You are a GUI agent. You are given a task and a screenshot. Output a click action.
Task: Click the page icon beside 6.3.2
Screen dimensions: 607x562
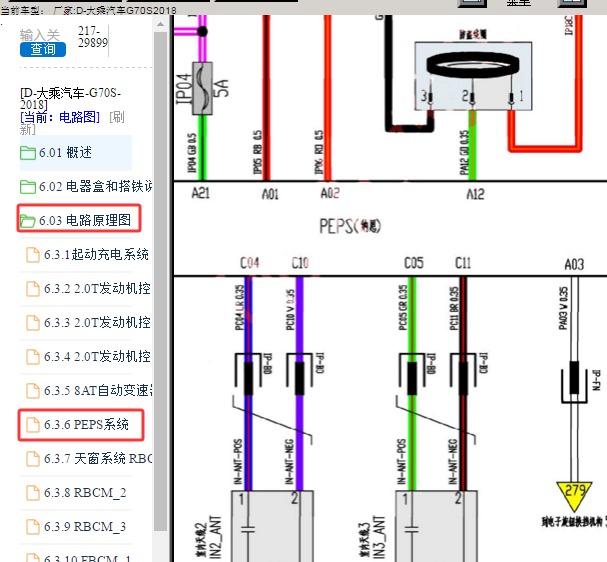33,289
